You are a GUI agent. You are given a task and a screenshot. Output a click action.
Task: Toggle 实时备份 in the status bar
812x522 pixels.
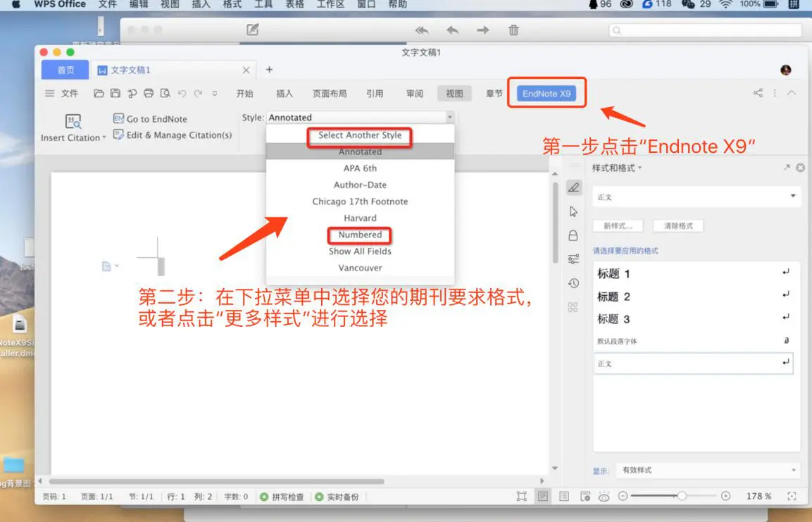[337, 497]
